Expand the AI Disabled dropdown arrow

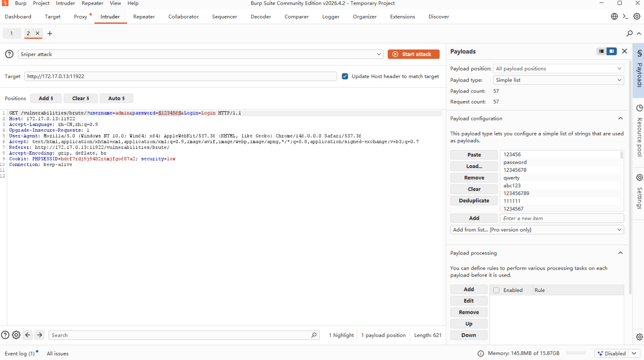tap(634, 353)
